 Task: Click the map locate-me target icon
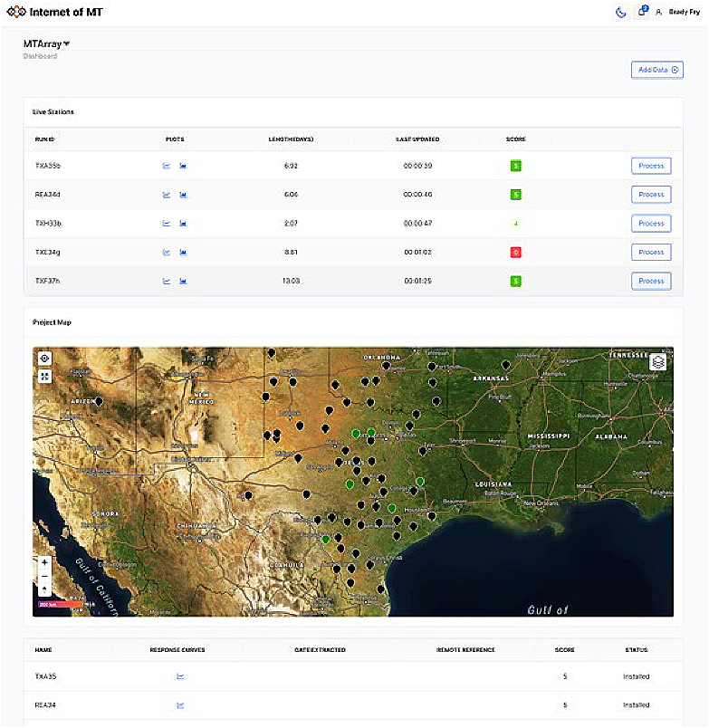click(x=44, y=359)
